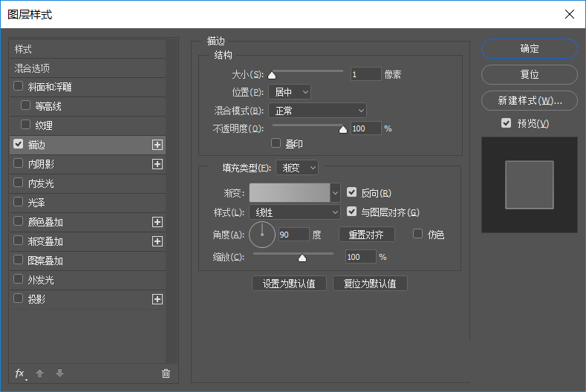Click the 新建样式(W)... button
This screenshot has height=392, width=586.
530,100
